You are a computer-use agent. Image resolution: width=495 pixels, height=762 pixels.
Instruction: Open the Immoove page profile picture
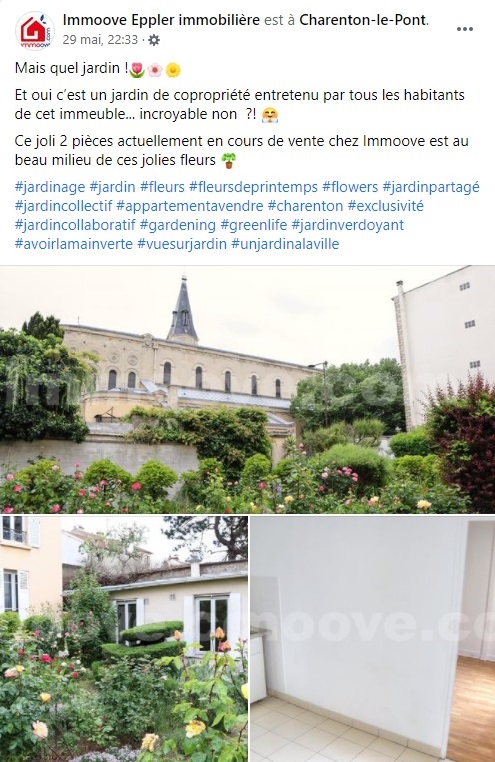pyautogui.click(x=34, y=31)
